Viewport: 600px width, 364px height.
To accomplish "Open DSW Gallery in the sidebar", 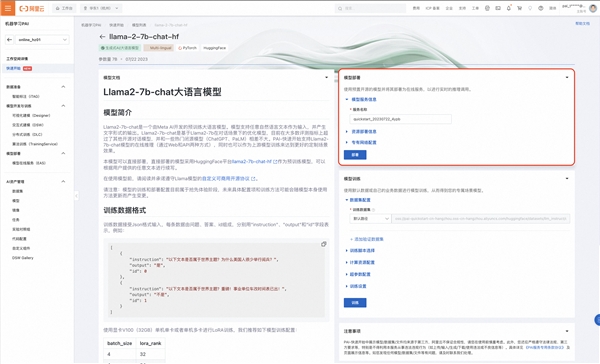I will point(23,258).
